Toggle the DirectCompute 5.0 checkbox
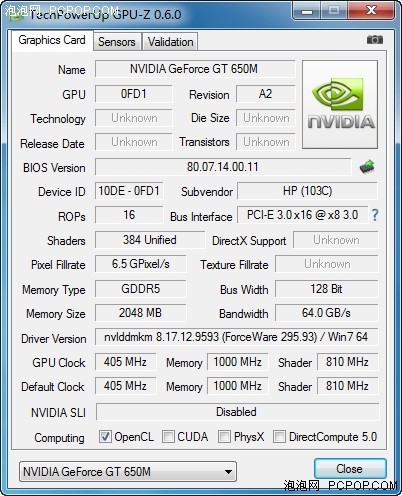This screenshot has height=496, width=402. click(x=279, y=436)
